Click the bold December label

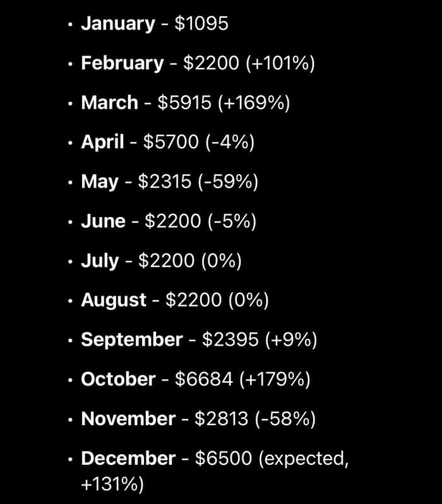coord(128,459)
